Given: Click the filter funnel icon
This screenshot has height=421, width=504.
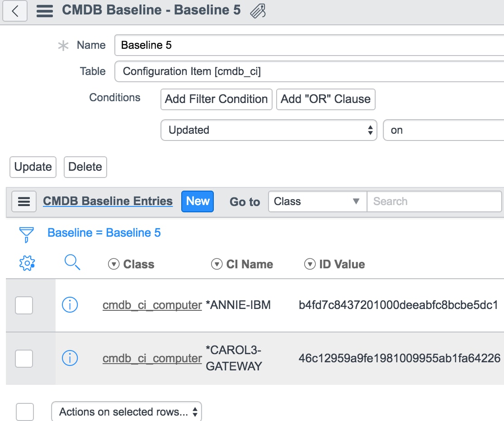Looking at the screenshot, I should click(26, 234).
